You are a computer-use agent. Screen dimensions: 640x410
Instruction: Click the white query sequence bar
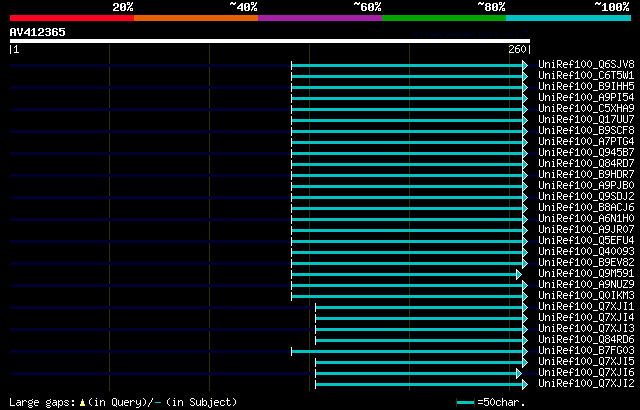(270, 41)
